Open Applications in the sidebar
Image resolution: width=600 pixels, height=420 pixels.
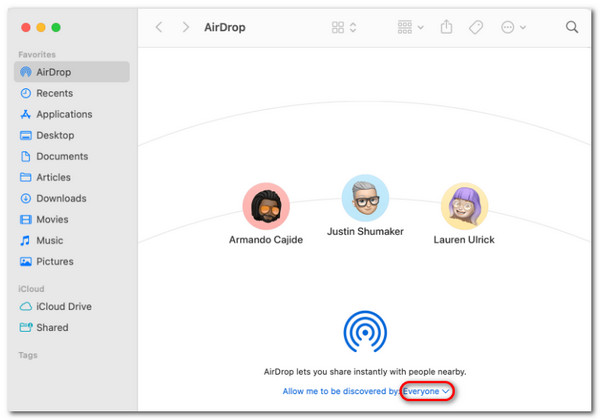tap(64, 114)
